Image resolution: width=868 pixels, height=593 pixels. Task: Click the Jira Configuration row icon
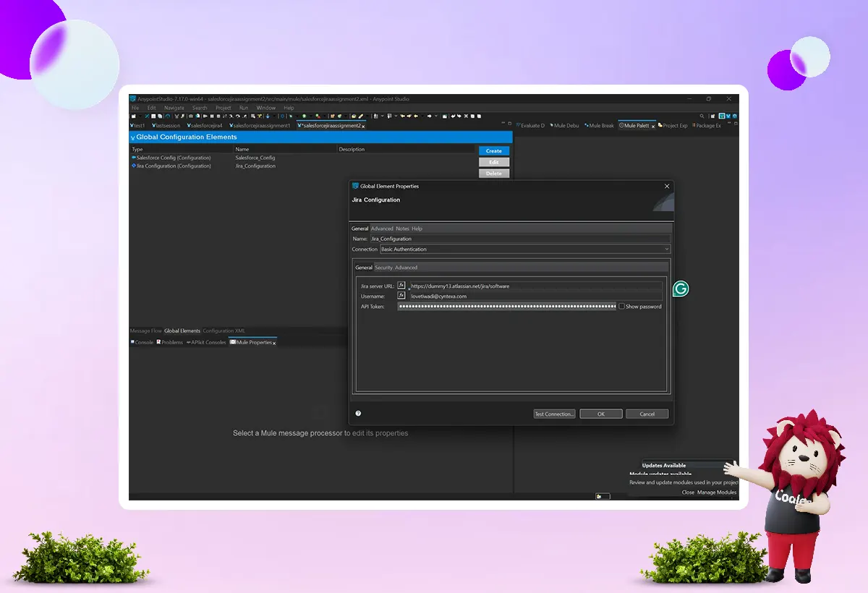coord(134,166)
